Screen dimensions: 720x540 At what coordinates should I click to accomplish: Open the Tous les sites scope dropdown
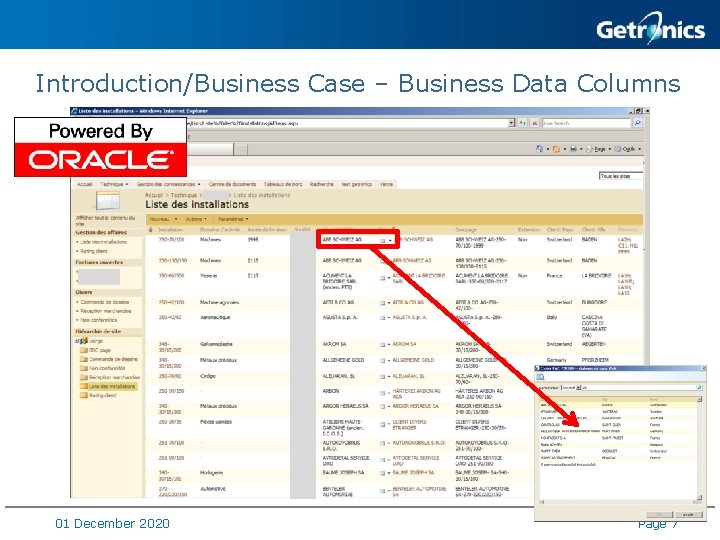click(x=621, y=176)
